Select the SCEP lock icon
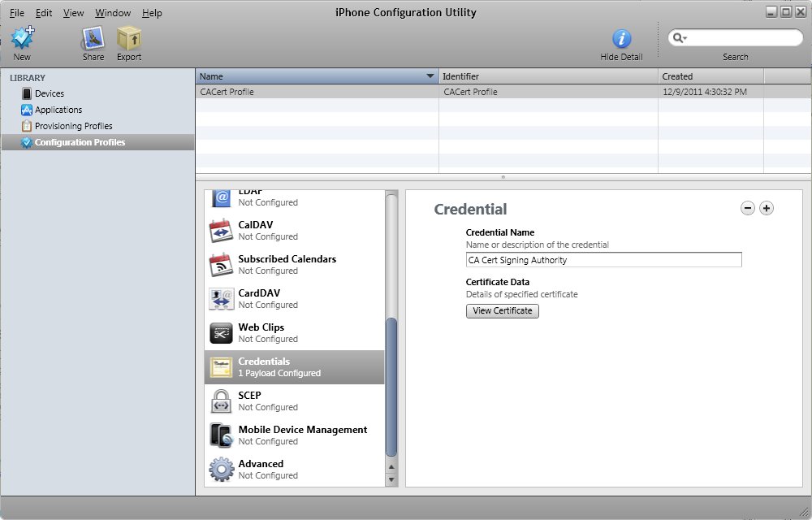Screen dimensions: 812x520 click(x=221, y=401)
